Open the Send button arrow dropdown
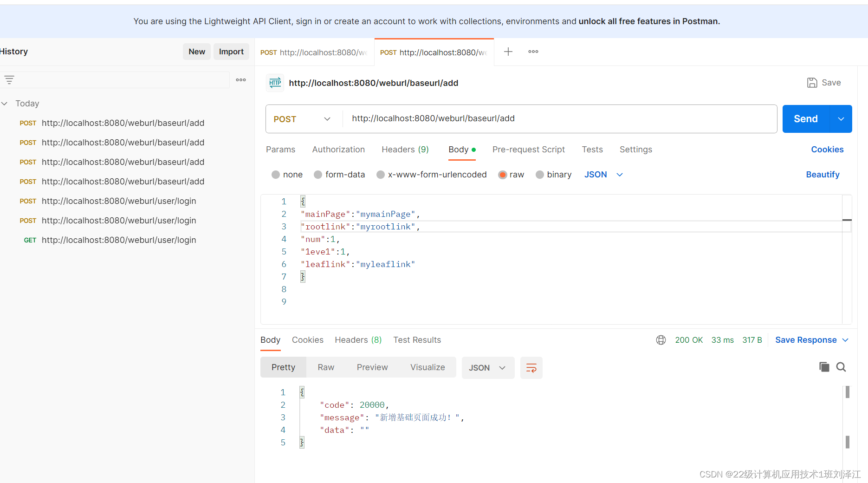Viewport: 868px width, 483px height. 841,119
